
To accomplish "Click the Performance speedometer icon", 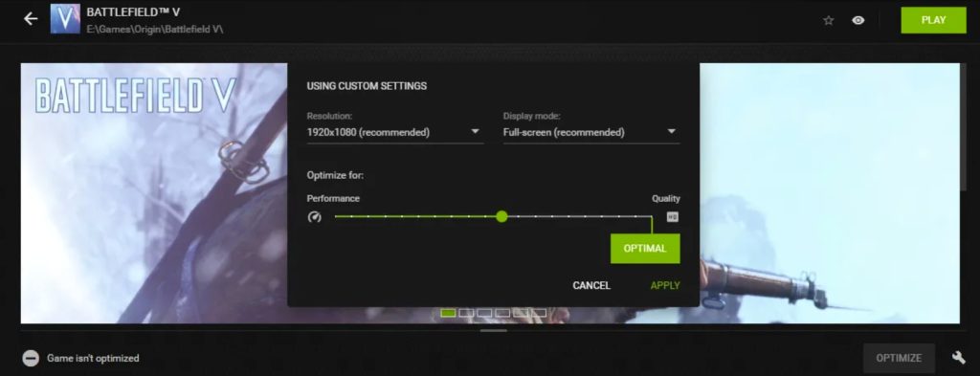I will coord(314,217).
